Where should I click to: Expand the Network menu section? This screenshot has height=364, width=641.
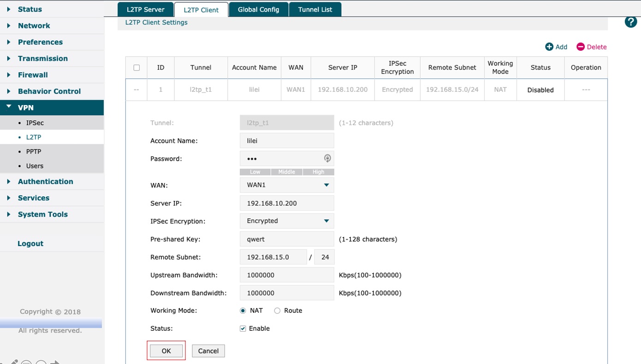52,26
